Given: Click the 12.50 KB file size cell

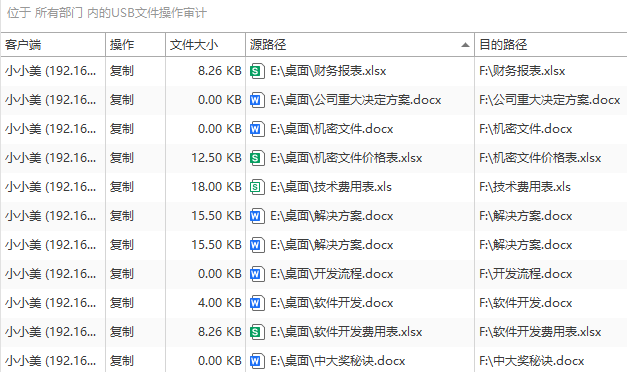Looking at the screenshot, I should (x=216, y=158).
